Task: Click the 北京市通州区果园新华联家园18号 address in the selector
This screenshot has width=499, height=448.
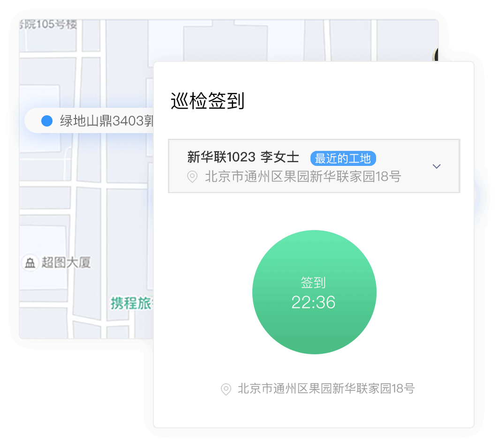Action: click(302, 177)
